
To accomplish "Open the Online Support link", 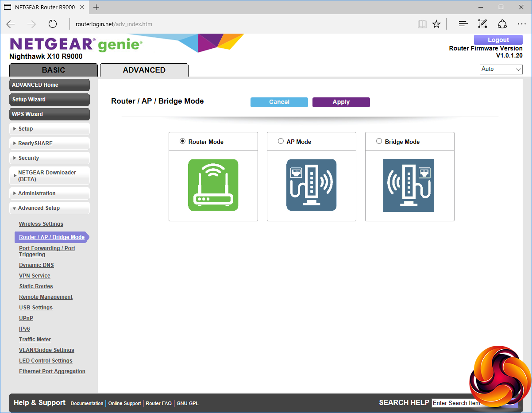I will pyautogui.click(x=124, y=403).
